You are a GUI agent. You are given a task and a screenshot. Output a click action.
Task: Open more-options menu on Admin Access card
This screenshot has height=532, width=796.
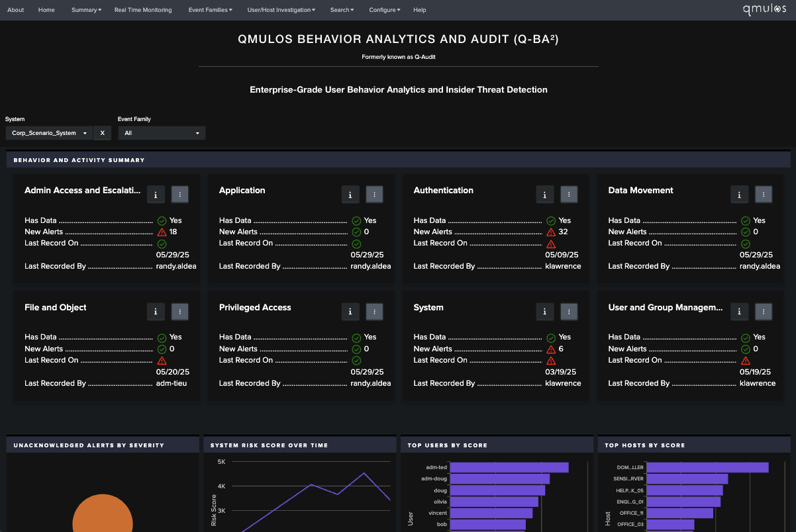tap(180, 194)
